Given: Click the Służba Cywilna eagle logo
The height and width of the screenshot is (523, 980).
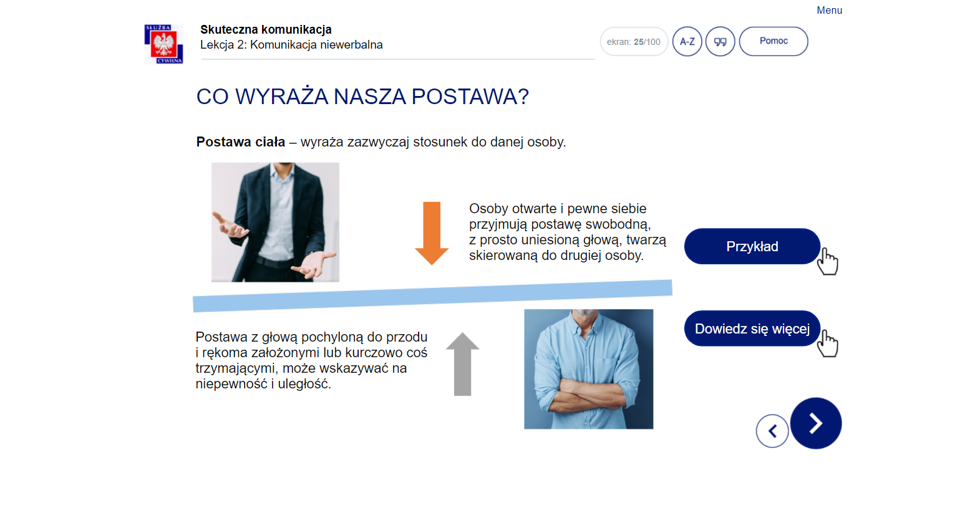Looking at the screenshot, I should pos(164,44).
